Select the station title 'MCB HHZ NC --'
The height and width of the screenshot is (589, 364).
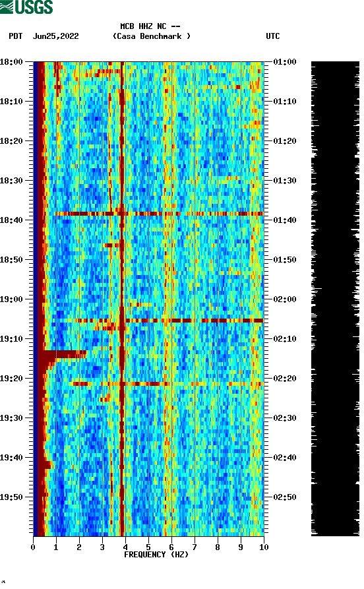pyautogui.click(x=150, y=26)
